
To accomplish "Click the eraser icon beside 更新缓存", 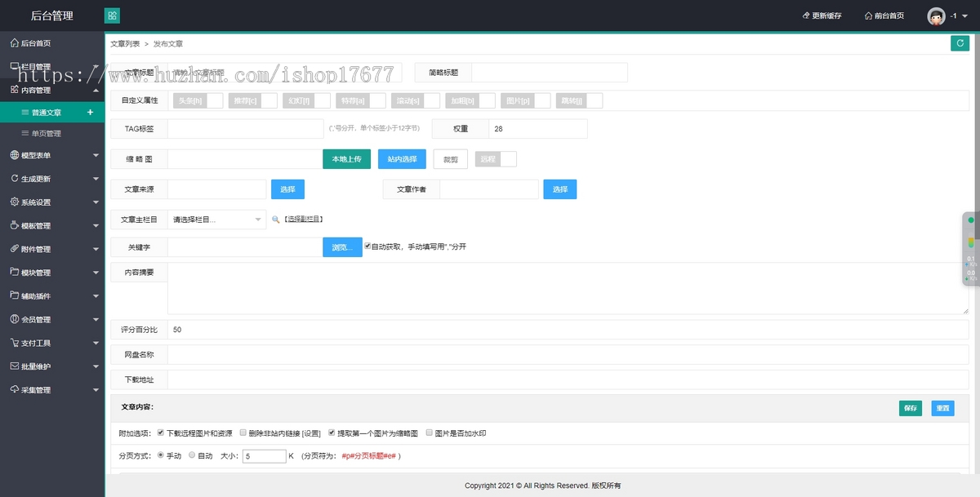I will point(805,16).
